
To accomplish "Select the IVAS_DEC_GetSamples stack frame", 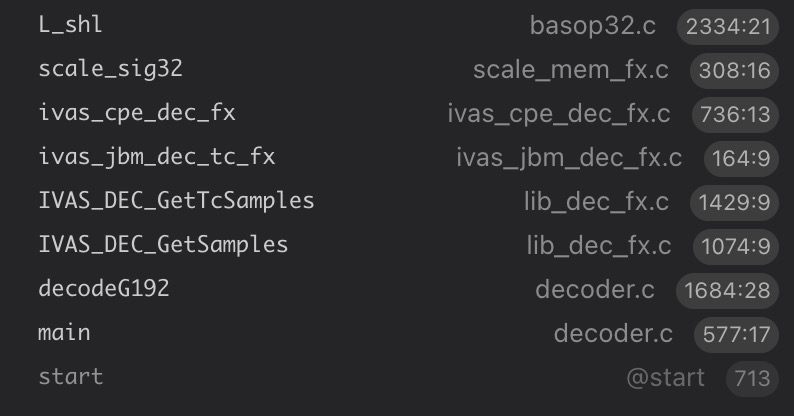I will click(x=163, y=245).
